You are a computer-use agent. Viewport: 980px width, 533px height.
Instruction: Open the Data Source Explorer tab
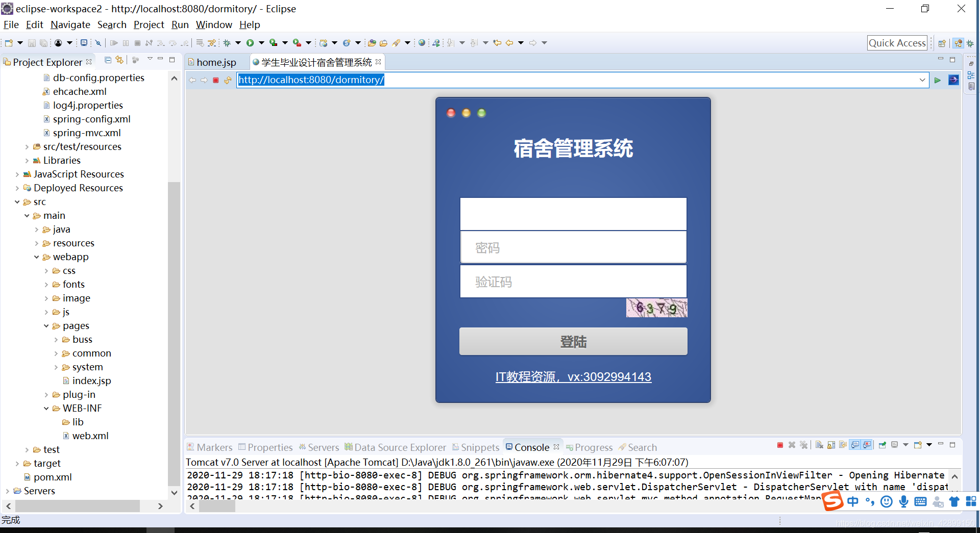tap(396, 447)
